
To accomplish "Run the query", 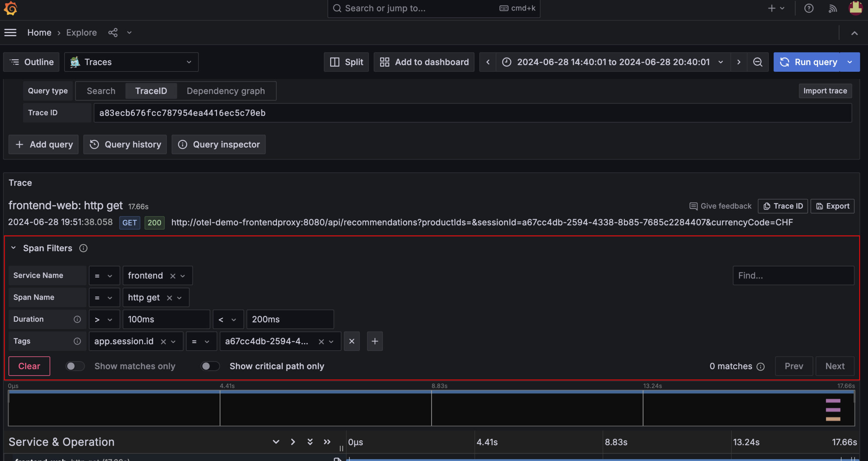I will tap(807, 62).
